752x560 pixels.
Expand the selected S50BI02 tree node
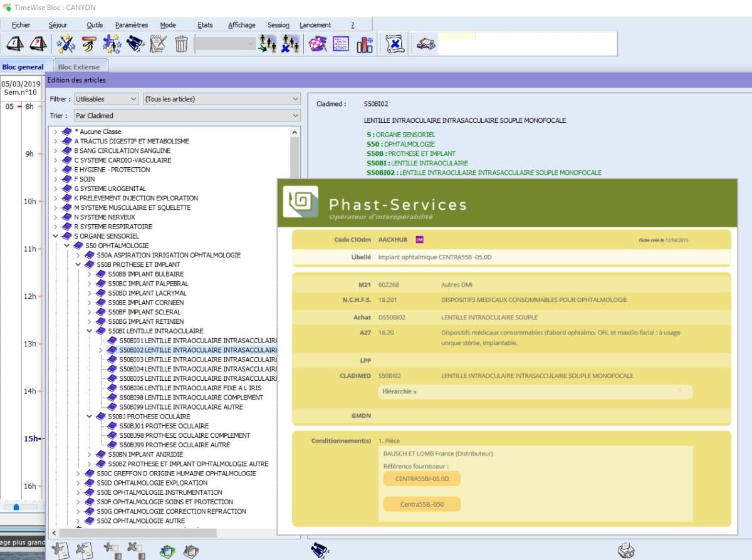tap(100, 350)
